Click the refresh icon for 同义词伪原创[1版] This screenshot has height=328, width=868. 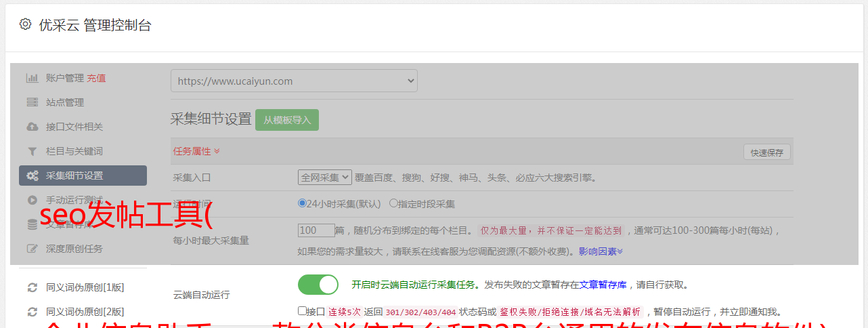click(x=32, y=287)
